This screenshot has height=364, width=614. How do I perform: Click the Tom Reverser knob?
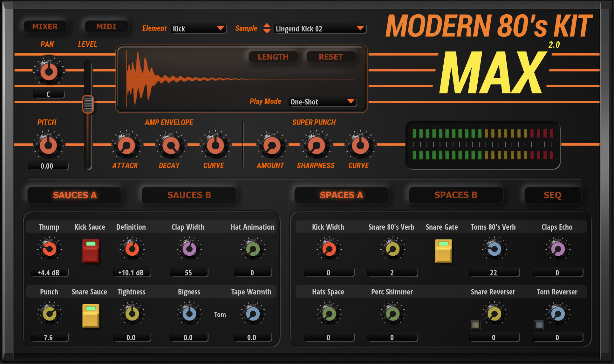[x=558, y=314]
